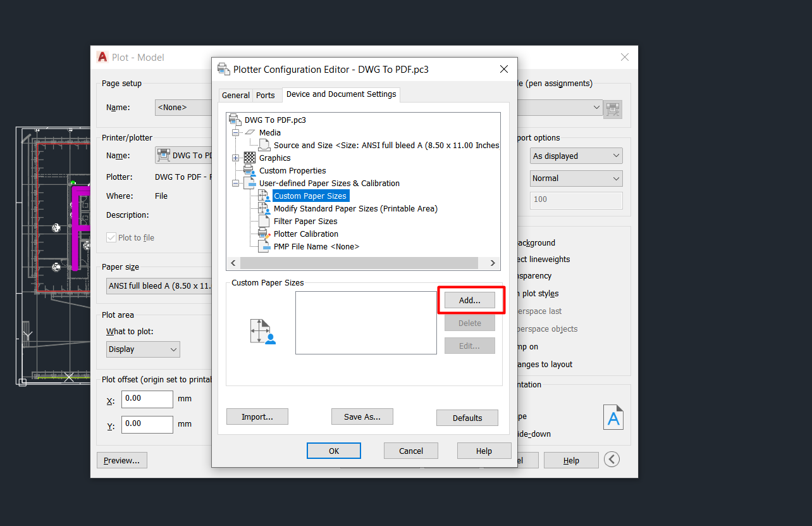This screenshot has width=812, height=526.
Task: Close the Plotter Configuration Editor window
Action: pyautogui.click(x=503, y=69)
